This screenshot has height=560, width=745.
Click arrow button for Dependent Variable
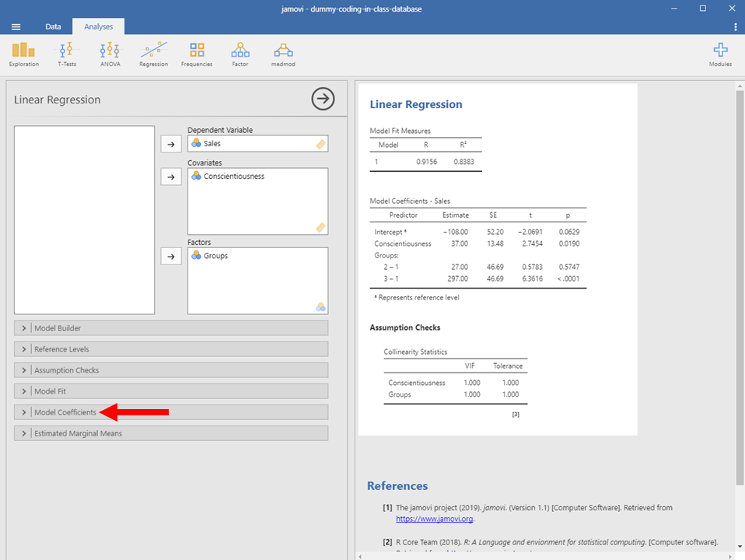coord(170,144)
